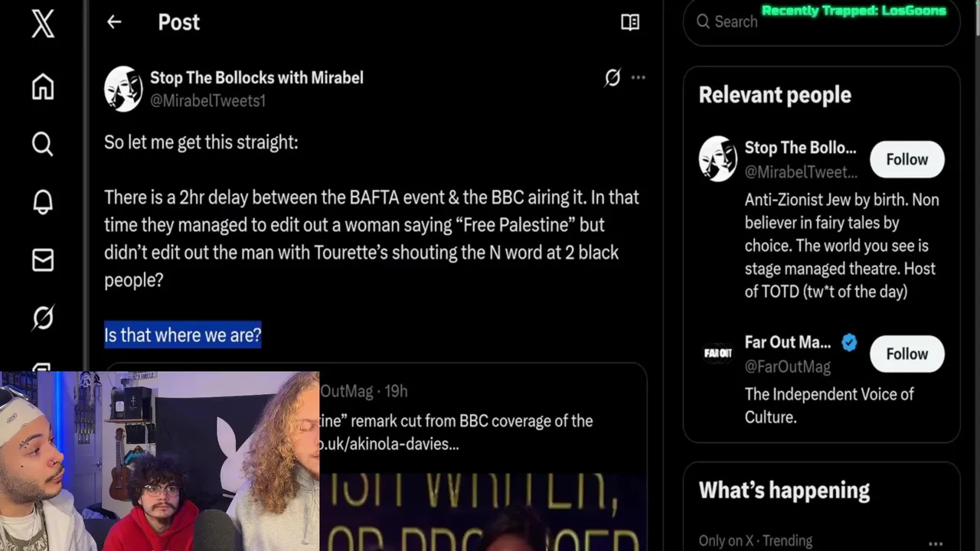
Task: Click the @MirabelTweet... handle in Relevant people
Action: click(801, 172)
